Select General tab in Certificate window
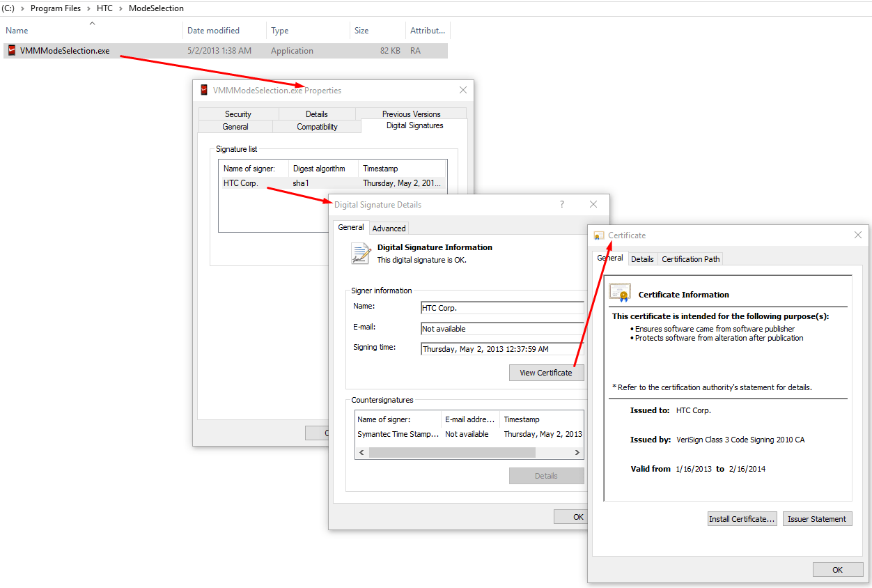 tap(610, 258)
